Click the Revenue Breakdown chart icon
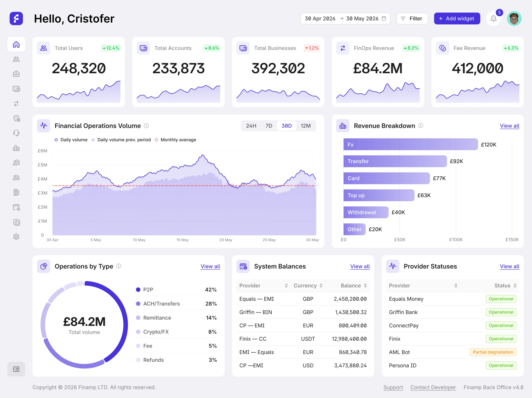Screen dimensions: 532x398 (x=343, y=126)
